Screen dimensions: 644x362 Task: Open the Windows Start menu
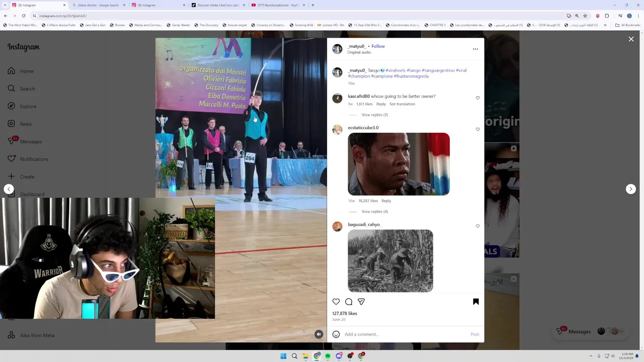coord(283,356)
